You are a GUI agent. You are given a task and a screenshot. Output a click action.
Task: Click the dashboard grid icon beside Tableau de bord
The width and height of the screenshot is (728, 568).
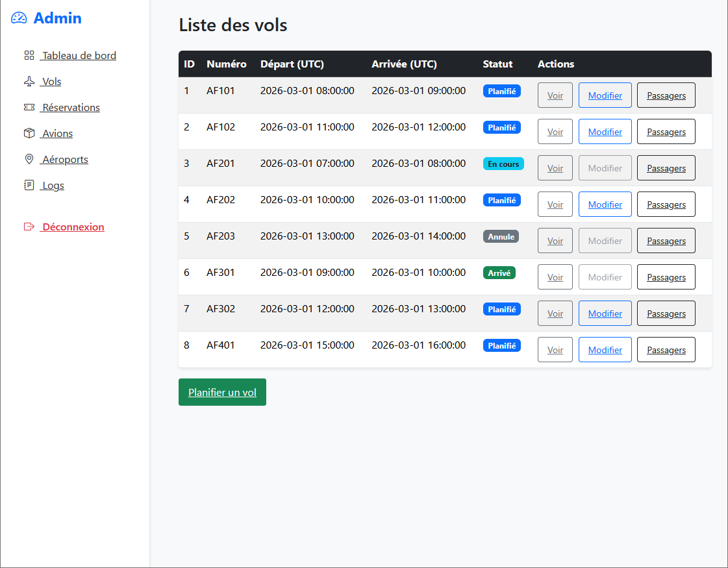click(x=29, y=55)
